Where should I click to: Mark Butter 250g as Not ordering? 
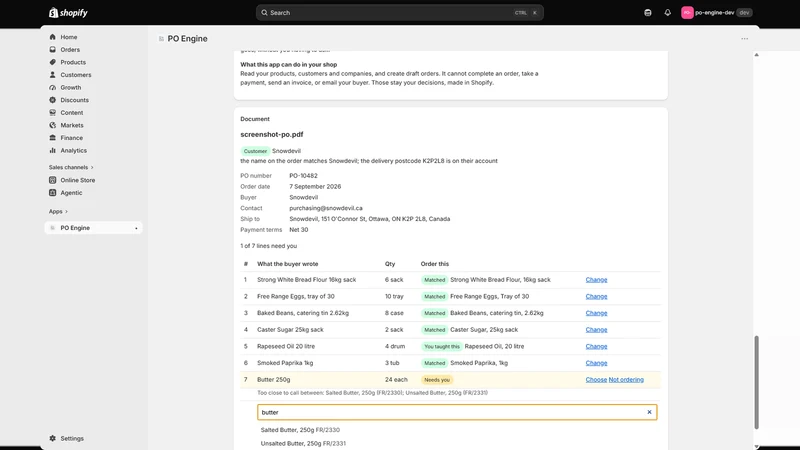(x=626, y=380)
